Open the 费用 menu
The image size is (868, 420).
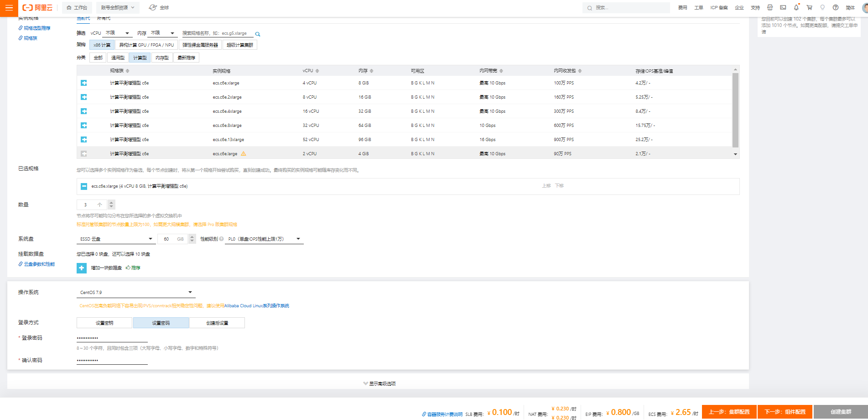pyautogui.click(x=682, y=8)
